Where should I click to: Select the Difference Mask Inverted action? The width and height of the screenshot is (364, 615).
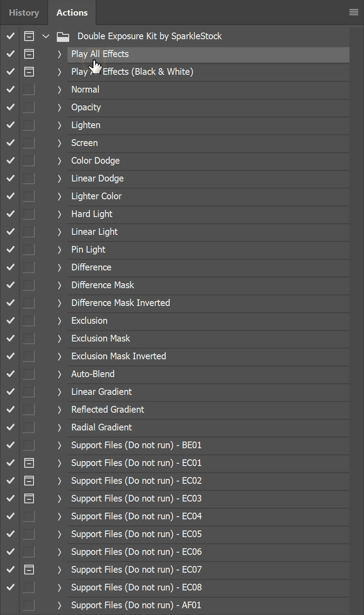(120, 303)
